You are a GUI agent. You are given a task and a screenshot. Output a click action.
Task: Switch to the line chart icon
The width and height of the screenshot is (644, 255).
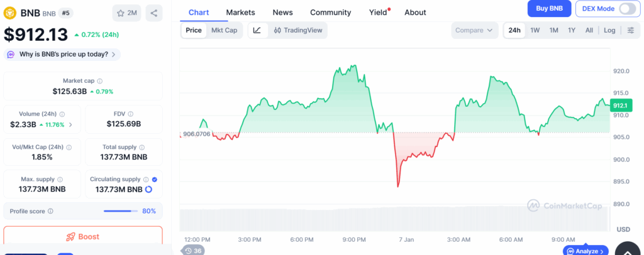point(257,30)
